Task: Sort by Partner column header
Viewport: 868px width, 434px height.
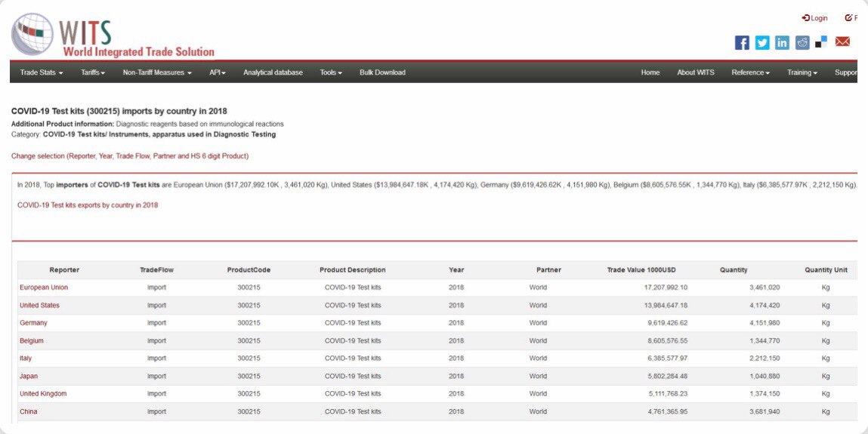Action: point(548,269)
